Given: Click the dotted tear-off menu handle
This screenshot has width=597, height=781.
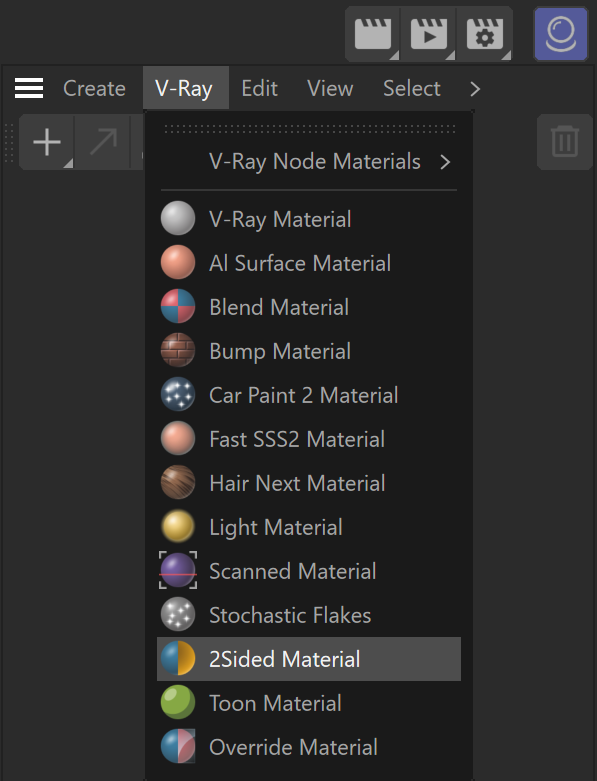Looking at the screenshot, I should pos(309,129).
